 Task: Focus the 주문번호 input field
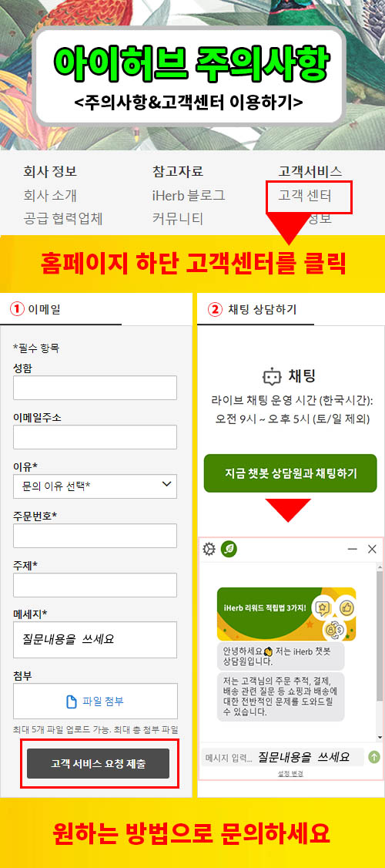coord(95,535)
